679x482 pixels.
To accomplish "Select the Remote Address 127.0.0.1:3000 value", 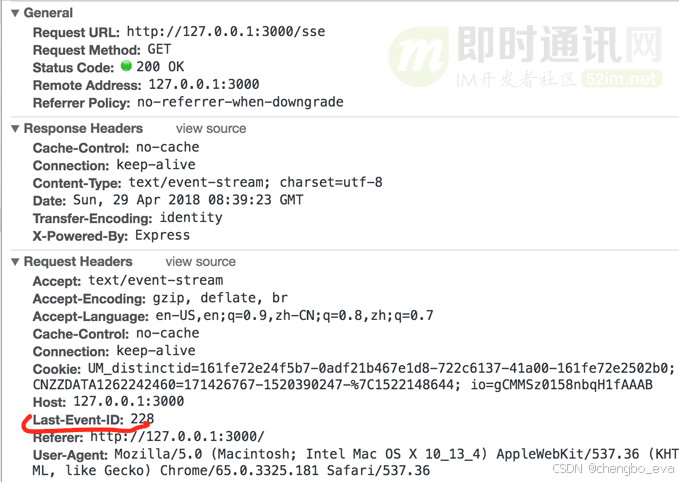I will [x=204, y=84].
